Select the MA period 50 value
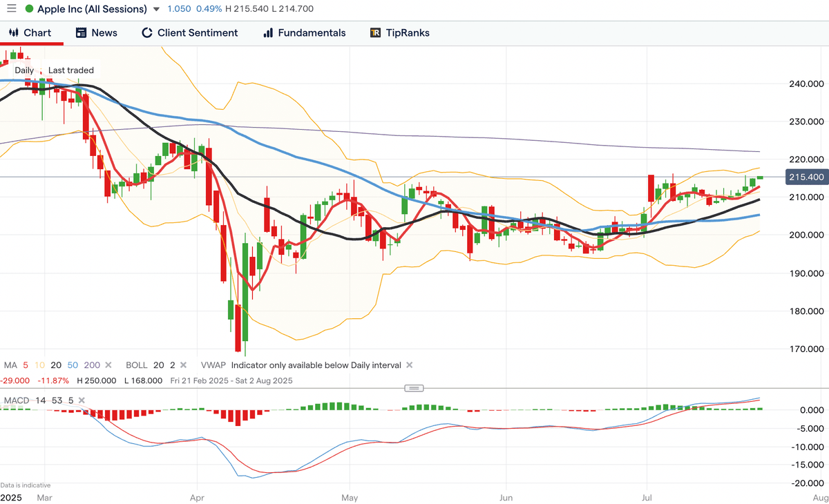 pos(71,365)
